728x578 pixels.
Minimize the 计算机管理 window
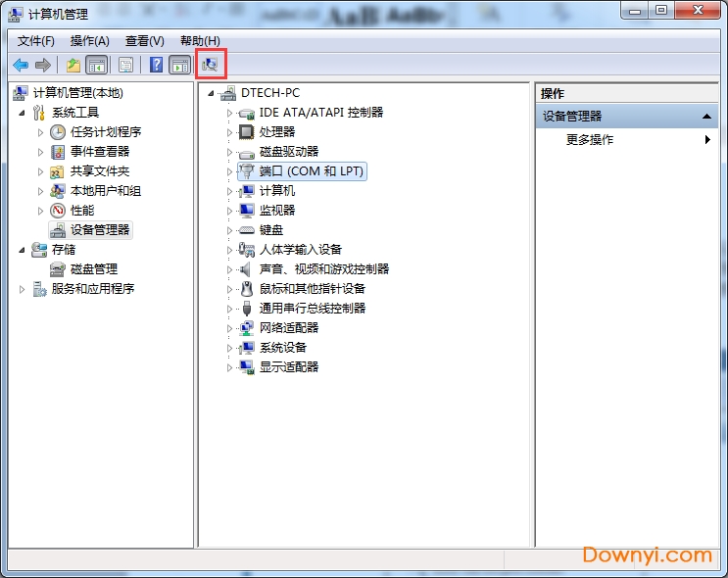[635, 11]
